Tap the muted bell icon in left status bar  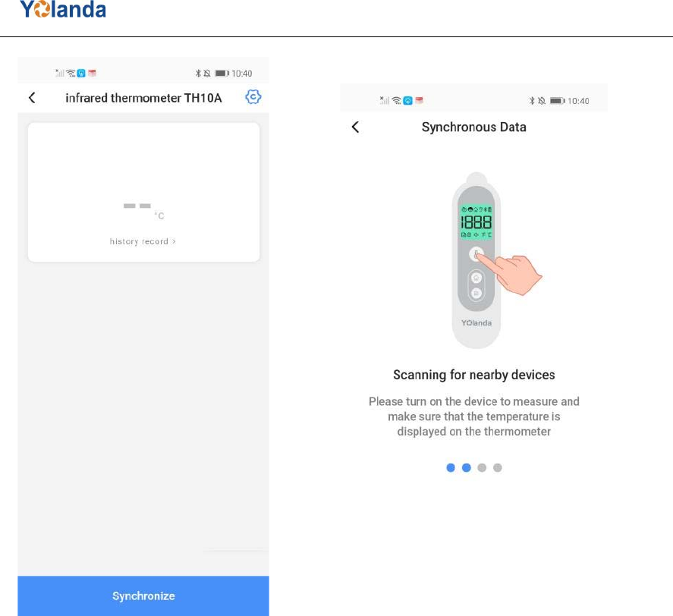point(207,74)
